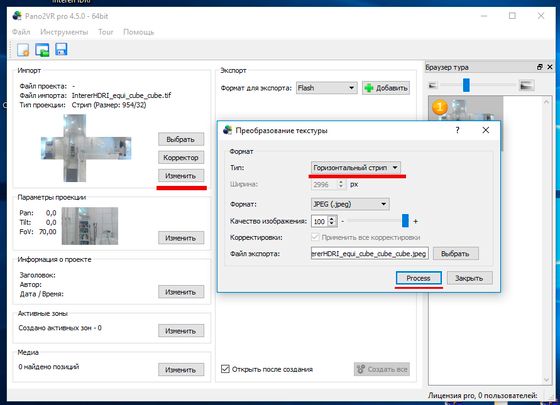Image resolution: width=560 pixels, height=405 pixels.
Task: Close the Браузер тура panel
Action: click(x=550, y=67)
